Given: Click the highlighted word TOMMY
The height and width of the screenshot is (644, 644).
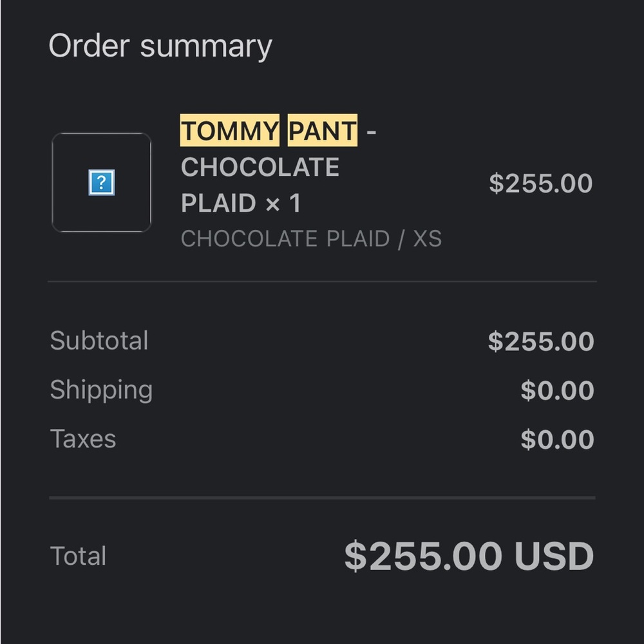Looking at the screenshot, I should pyautogui.click(x=229, y=131).
